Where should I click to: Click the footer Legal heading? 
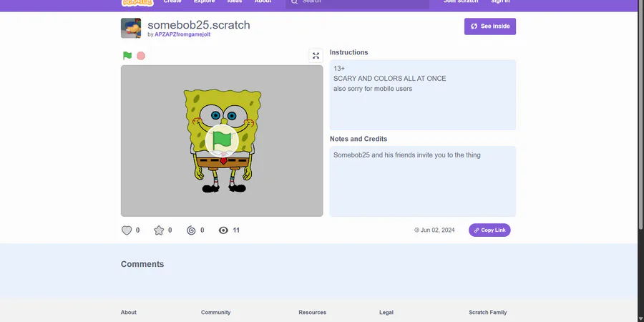click(386, 312)
